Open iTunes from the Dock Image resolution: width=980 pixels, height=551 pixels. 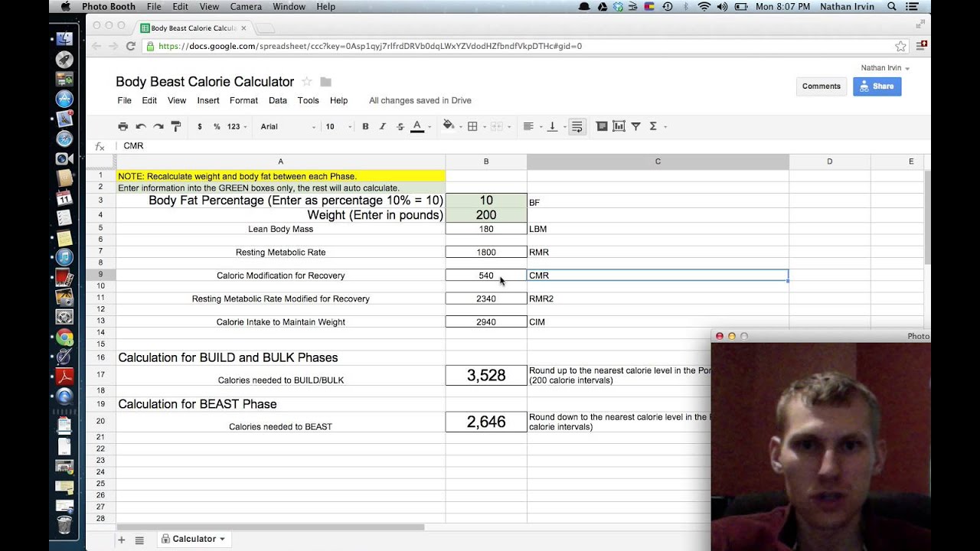(x=65, y=257)
